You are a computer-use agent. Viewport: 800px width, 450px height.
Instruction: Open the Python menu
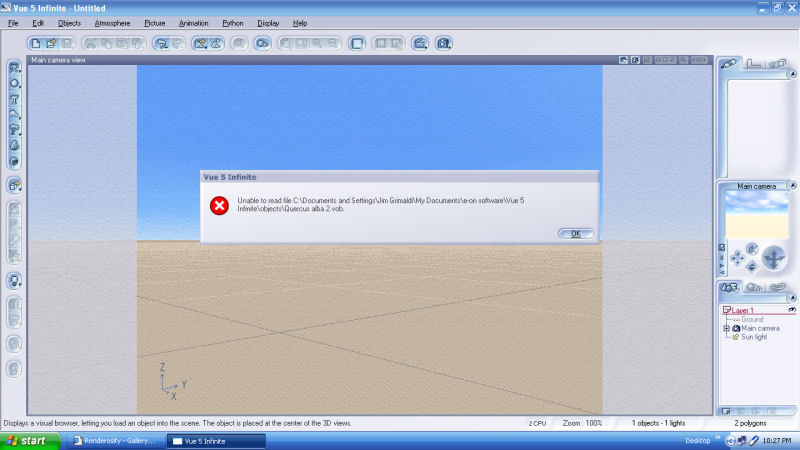click(233, 23)
